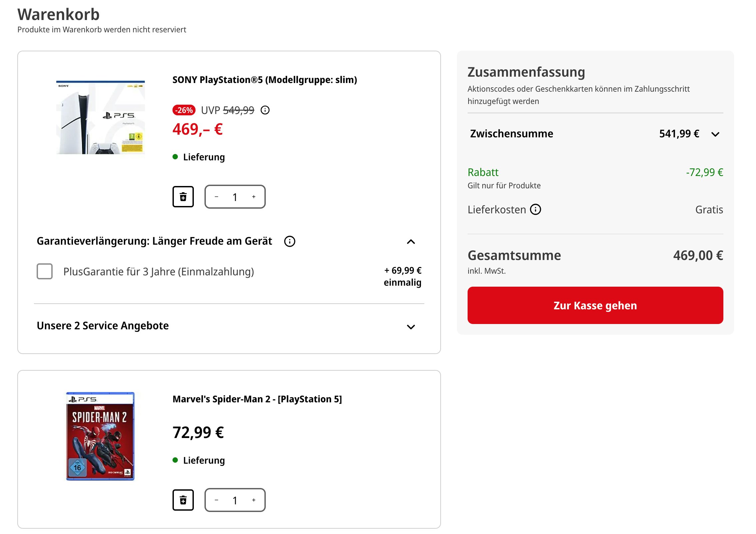This screenshot has width=756, height=534.
Task: Enable PlusGarantie für 3 Jahre checkbox
Action: click(44, 271)
